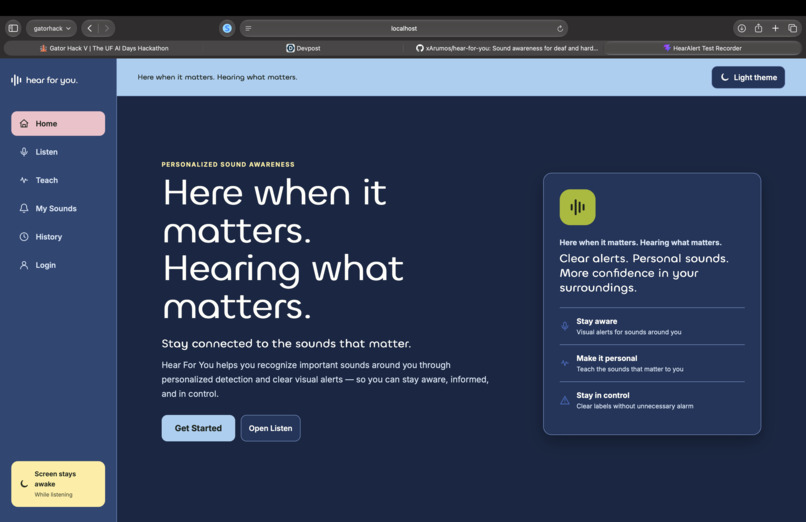Click the Make it personal heading
Screen dimensions: 806x522
pyautogui.click(x=607, y=359)
